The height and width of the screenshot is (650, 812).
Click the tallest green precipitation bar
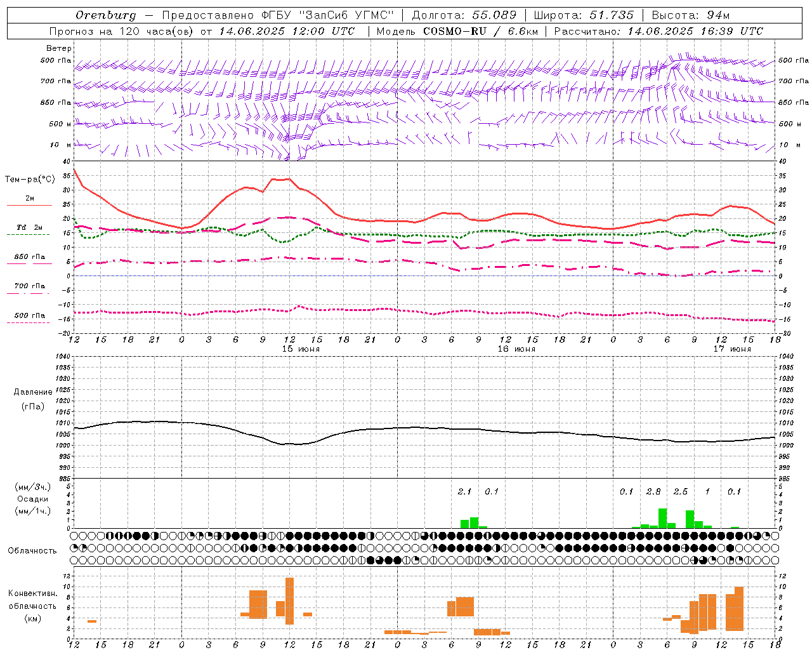coord(662,518)
